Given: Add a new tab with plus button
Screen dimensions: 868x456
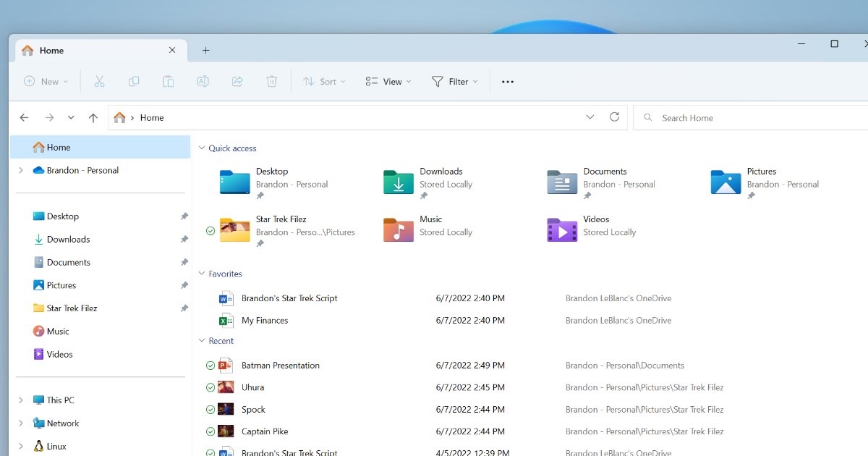Looking at the screenshot, I should tap(206, 51).
